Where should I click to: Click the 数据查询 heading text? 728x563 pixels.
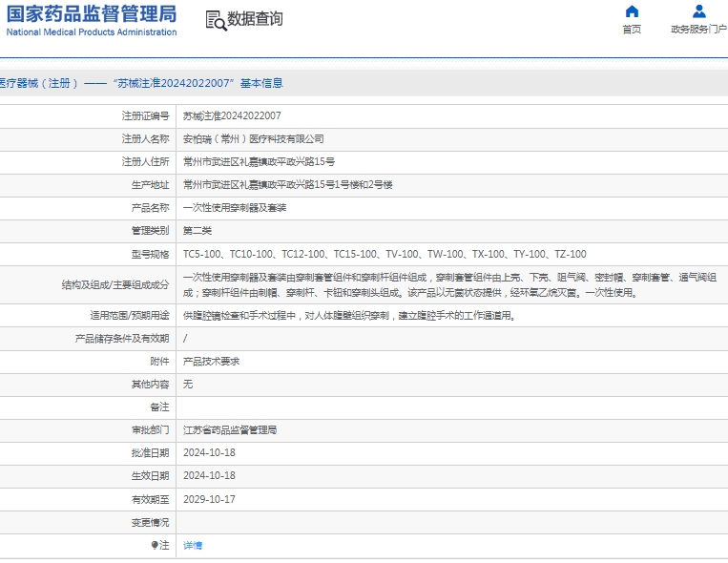[x=255, y=19]
